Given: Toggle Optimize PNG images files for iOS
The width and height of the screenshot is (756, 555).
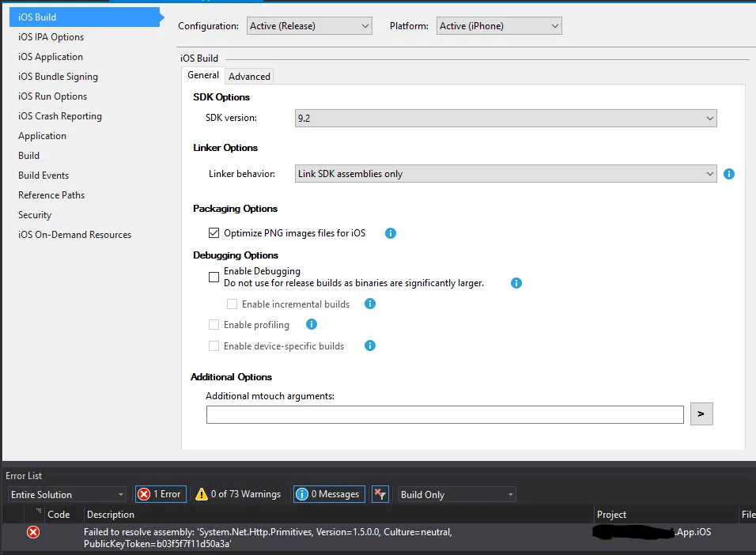Looking at the screenshot, I should click(214, 233).
